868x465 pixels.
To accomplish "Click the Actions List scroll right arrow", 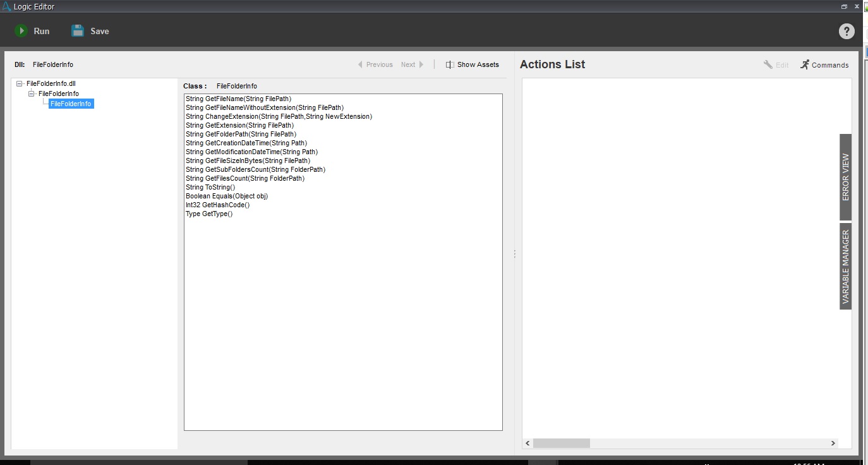I will click(x=833, y=443).
